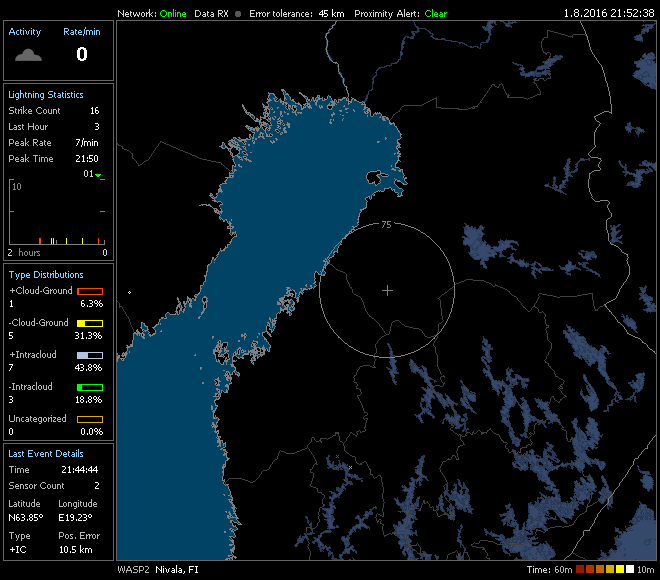Screen dimensions: 660x580
Task: Click the Peak Rate value 7/min
Action: point(87,143)
